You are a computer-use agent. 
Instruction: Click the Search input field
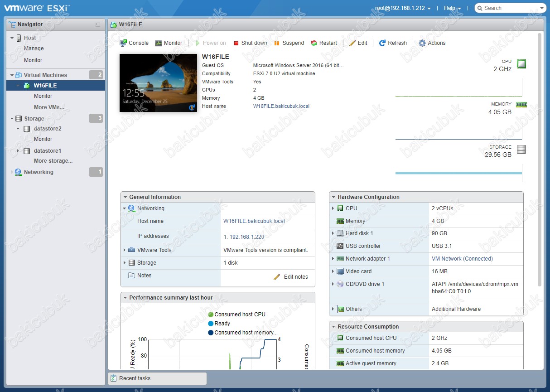tap(510, 8)
